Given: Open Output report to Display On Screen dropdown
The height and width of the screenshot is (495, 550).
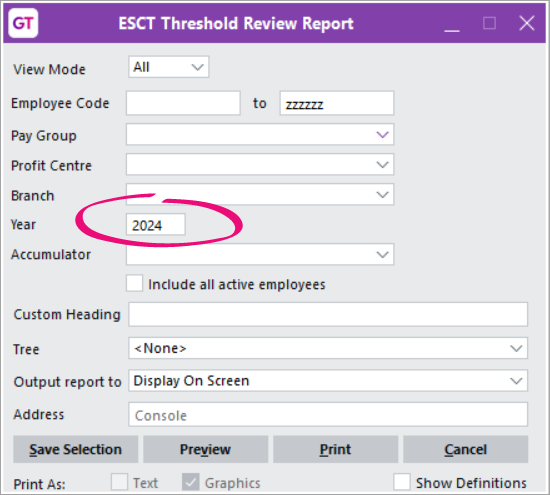Looking at the screenshot, I should tap(328, 381).
